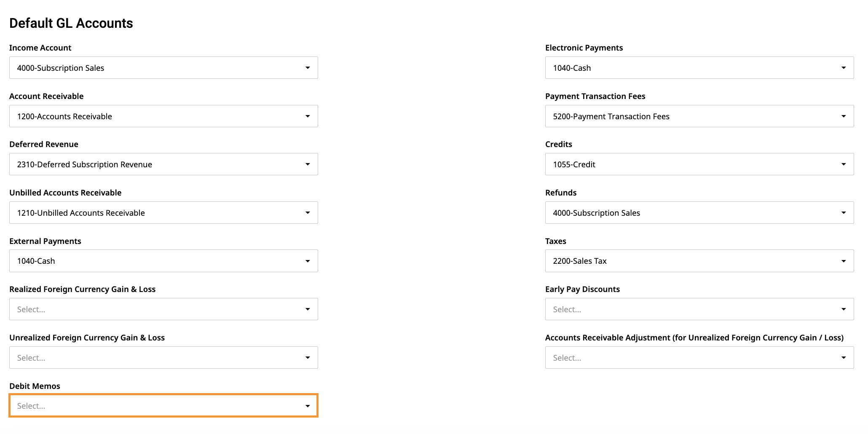Image resolution: width=868 pixels, height=434 pixels.
Task: Click the "Debit Memos" label
Action: [35, 386]
